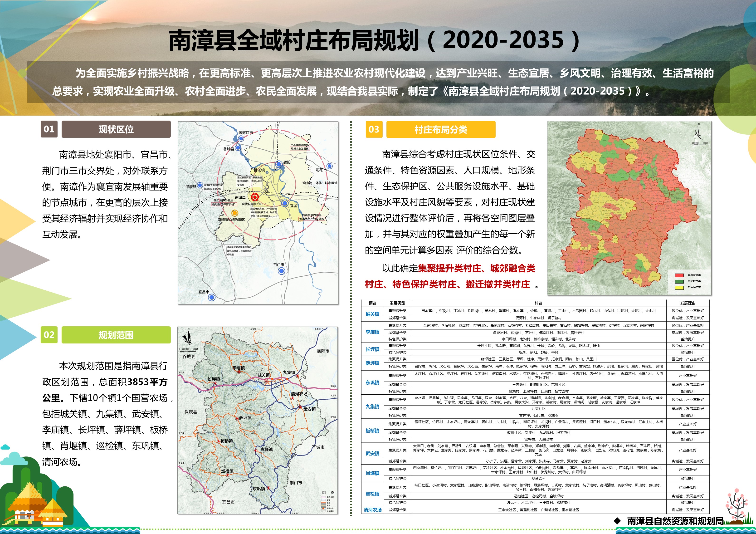Click the blue 枣阳市 marker
Viewport: 756px width, 534px height.
coord(330,166)
